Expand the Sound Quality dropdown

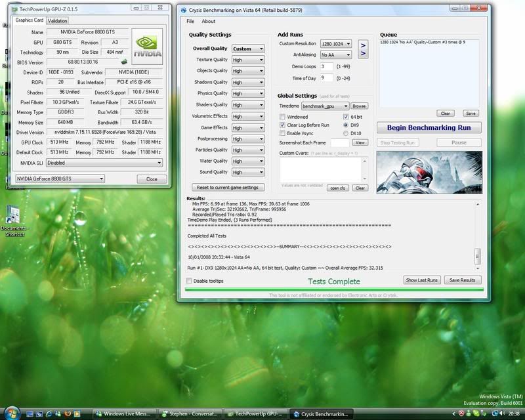pos(248,172)
